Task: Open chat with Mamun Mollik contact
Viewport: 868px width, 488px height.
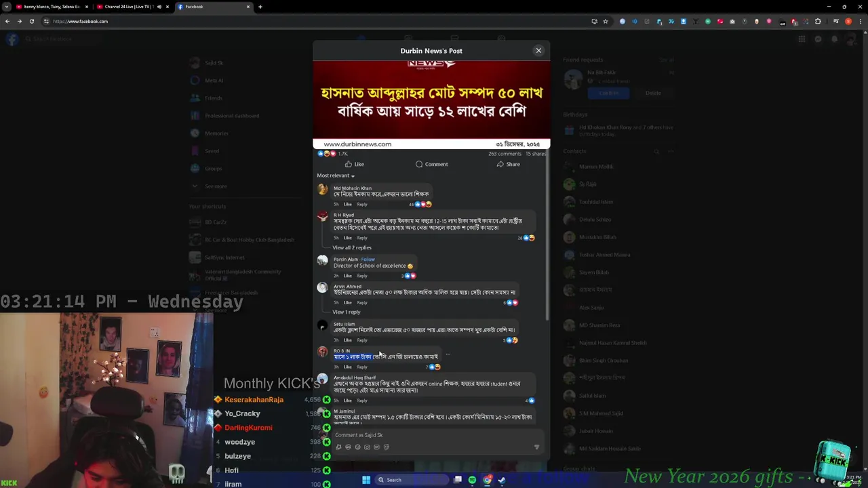Action: pos(595,166)
